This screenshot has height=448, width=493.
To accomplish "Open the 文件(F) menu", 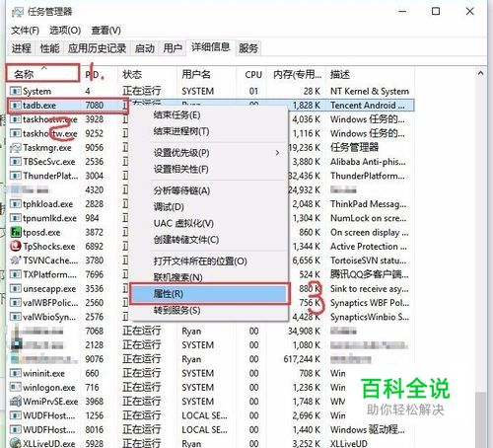I will [25, 31].
